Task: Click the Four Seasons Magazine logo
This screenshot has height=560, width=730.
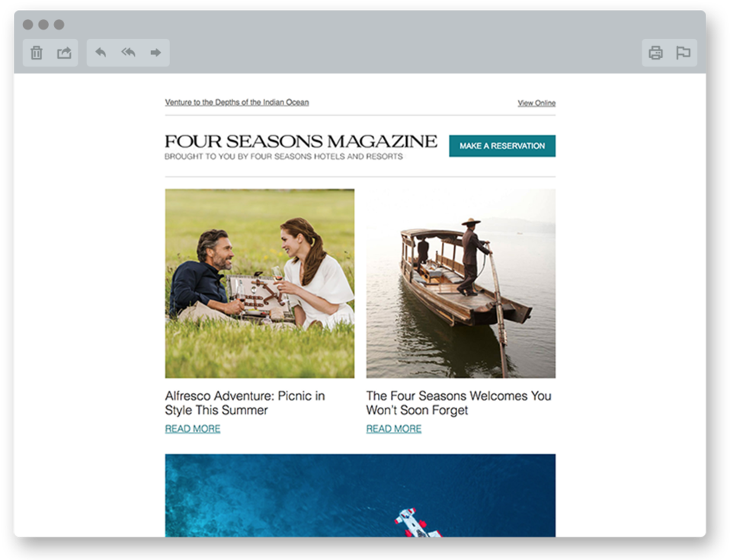Action: tap(301, 141)
